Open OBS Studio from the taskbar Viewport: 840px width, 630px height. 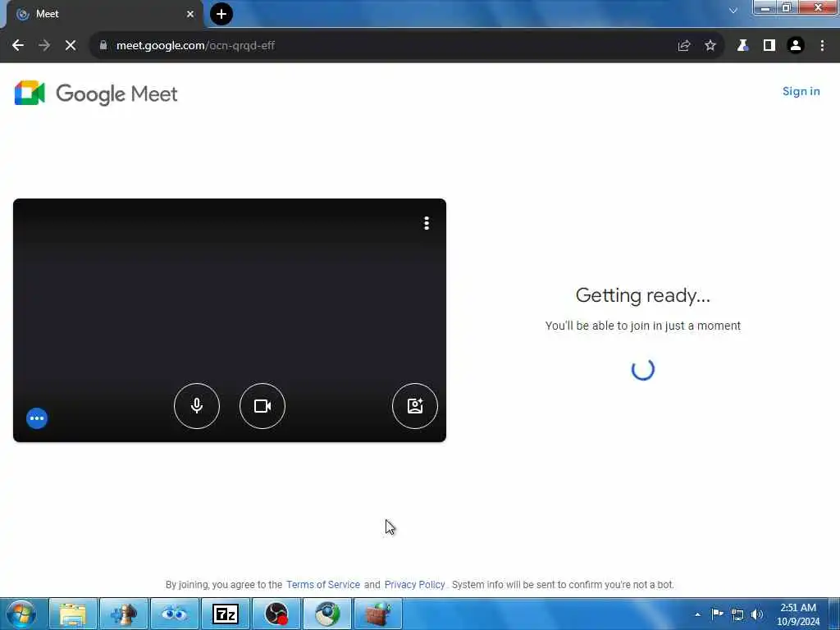(x=276, y=614)
